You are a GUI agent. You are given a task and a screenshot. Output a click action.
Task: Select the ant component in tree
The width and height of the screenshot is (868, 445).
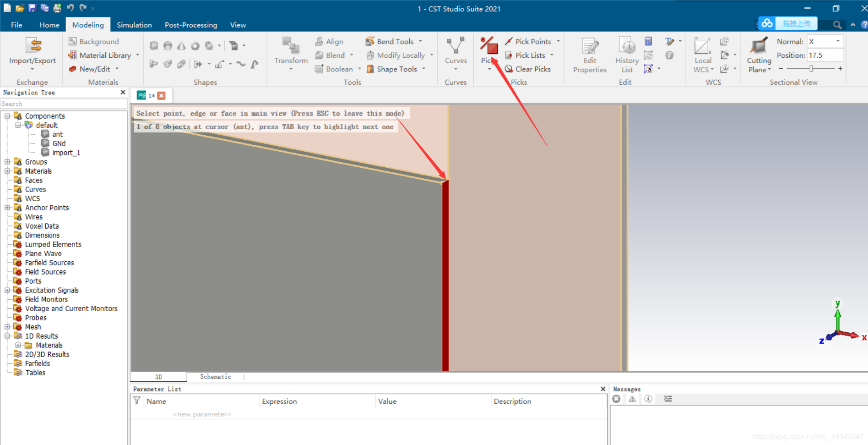tap(57, 134)
